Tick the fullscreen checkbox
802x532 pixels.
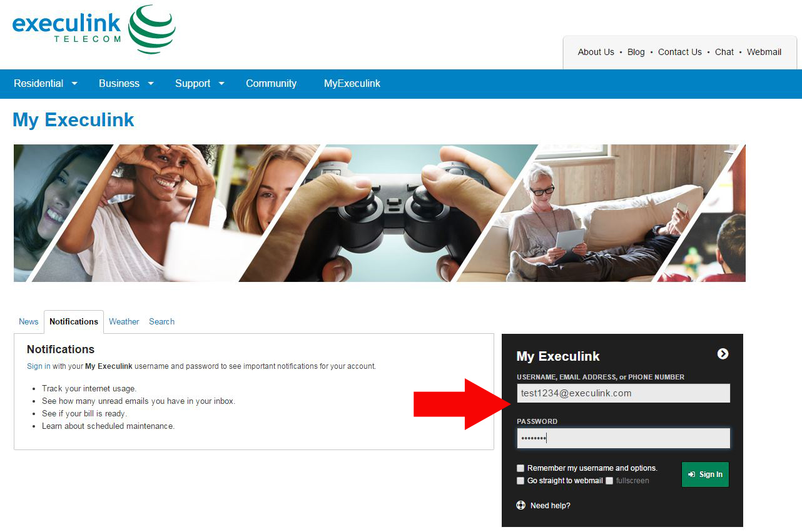click(x=609, y=481)
